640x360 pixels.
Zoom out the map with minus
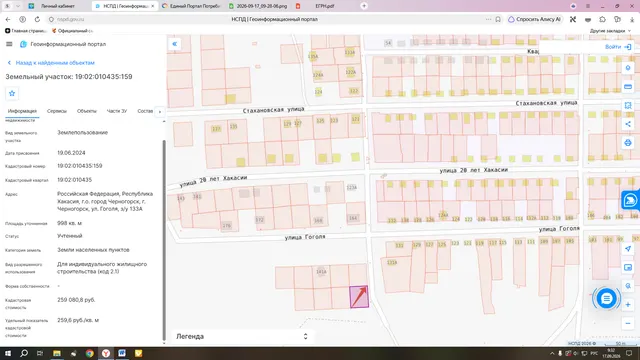pos(628,324)
